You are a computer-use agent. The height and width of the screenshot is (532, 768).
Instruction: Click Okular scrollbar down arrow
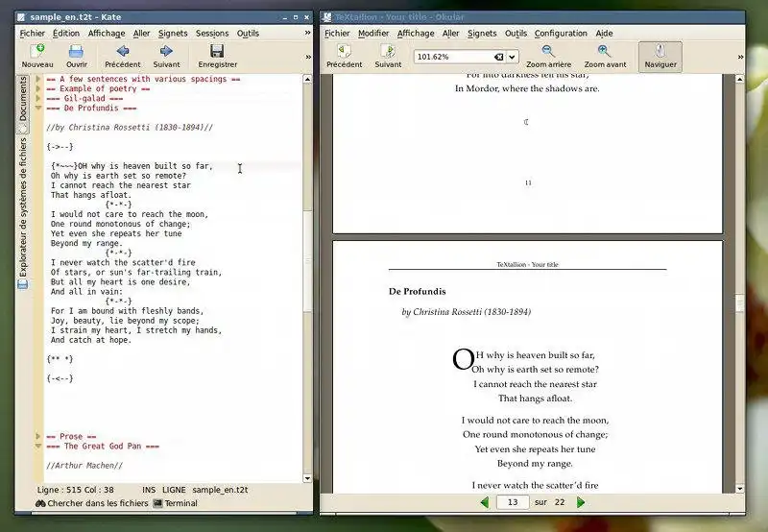[x=739, y=488]
